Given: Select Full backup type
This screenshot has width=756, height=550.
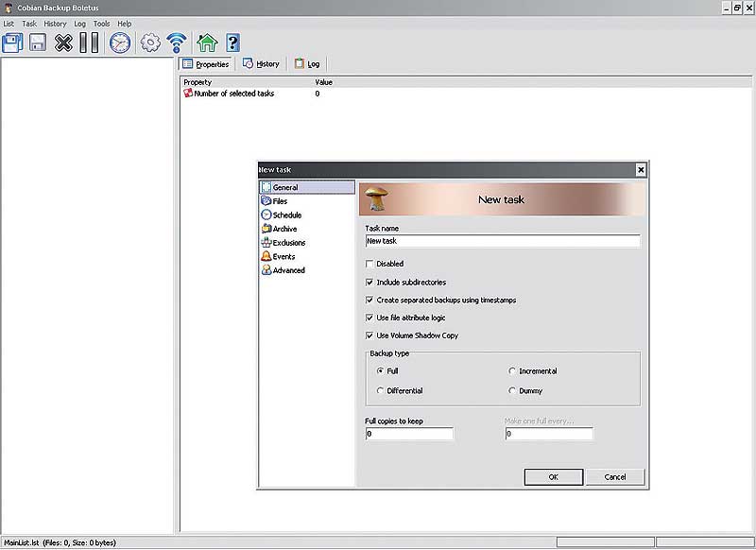Looking at the screenshot, I should click(x=381, y=371).
